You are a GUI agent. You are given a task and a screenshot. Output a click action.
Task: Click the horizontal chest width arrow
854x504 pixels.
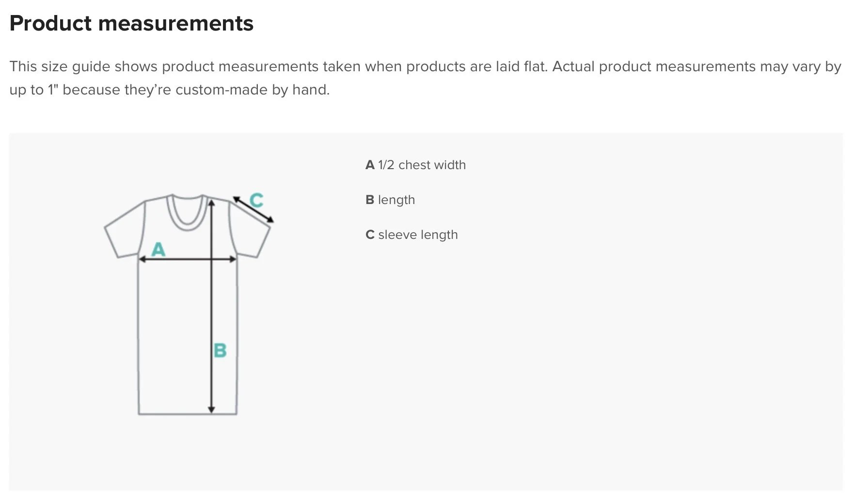click(188, 259)
